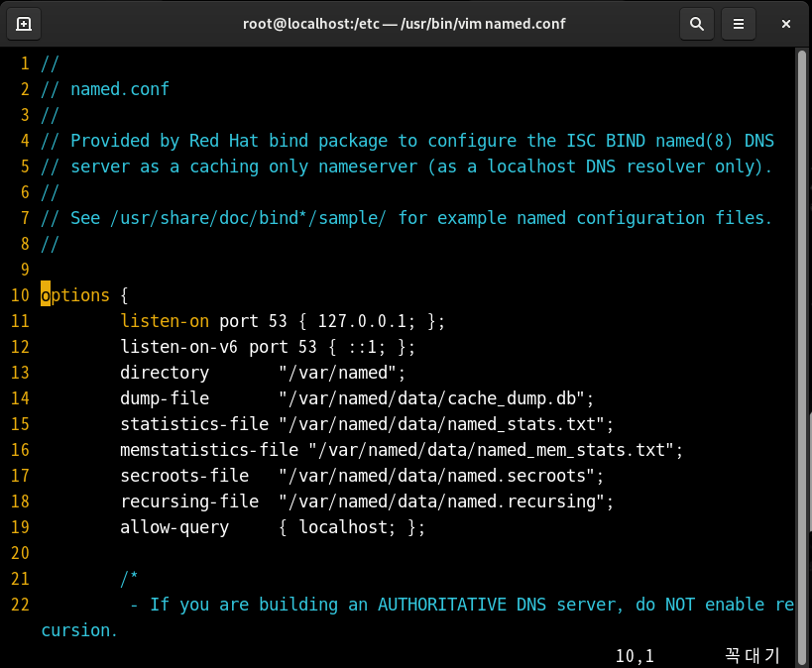The image size is (812, 668).
Task: Click the named.secroots path on line 17
Action: (441, 476)
